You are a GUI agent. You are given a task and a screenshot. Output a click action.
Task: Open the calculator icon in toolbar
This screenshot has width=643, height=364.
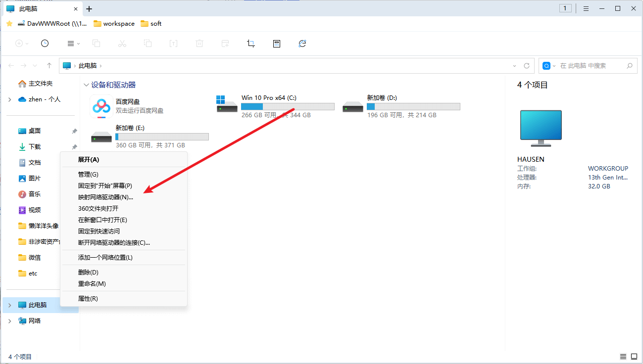tap(277, 44)
